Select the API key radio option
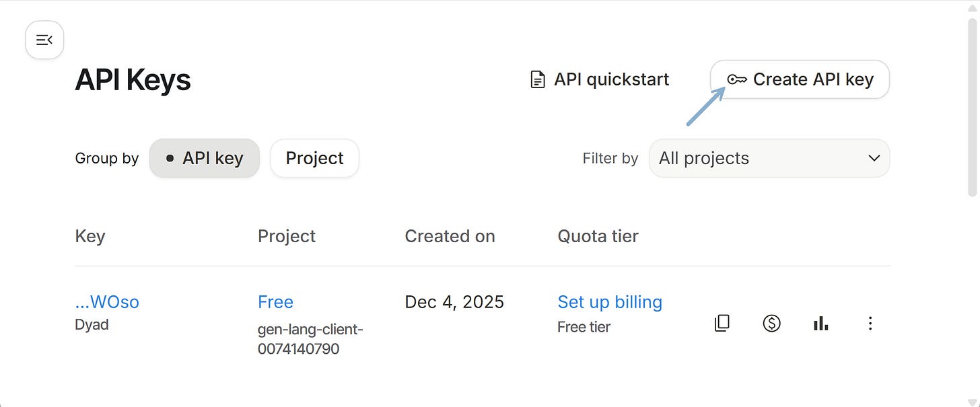980x407 pixels. (x=170, y=157)
